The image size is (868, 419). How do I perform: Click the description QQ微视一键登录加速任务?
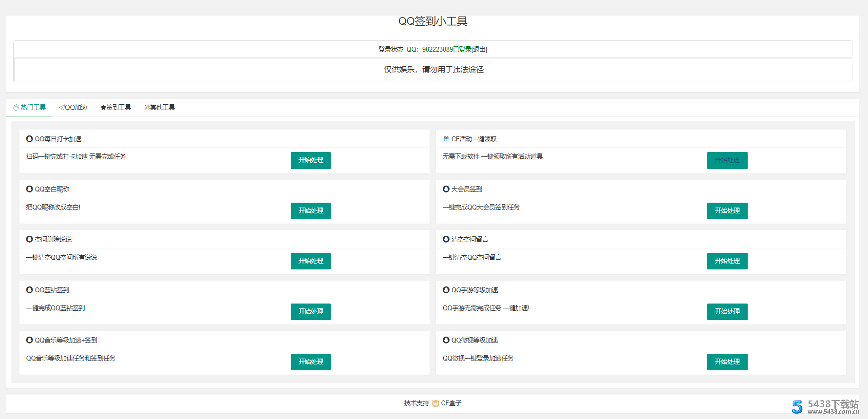[478, 358]
